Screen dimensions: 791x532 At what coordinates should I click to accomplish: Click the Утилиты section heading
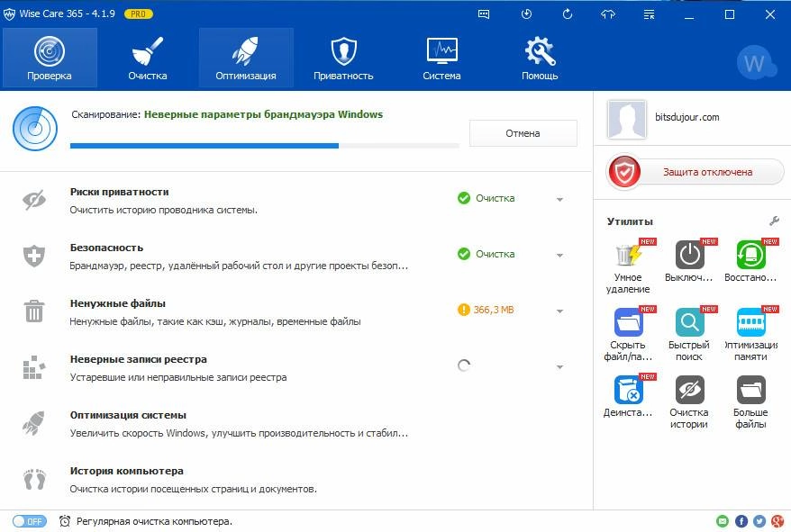coord(630,221)
